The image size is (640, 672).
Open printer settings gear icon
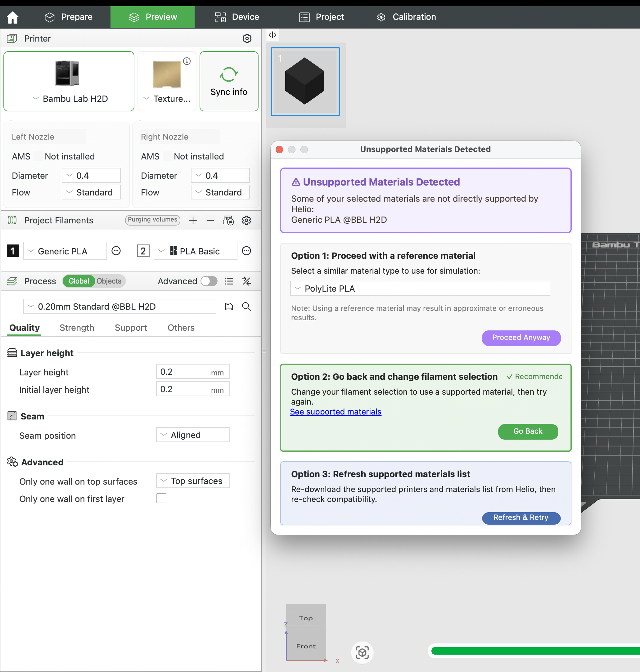point(247,38)
